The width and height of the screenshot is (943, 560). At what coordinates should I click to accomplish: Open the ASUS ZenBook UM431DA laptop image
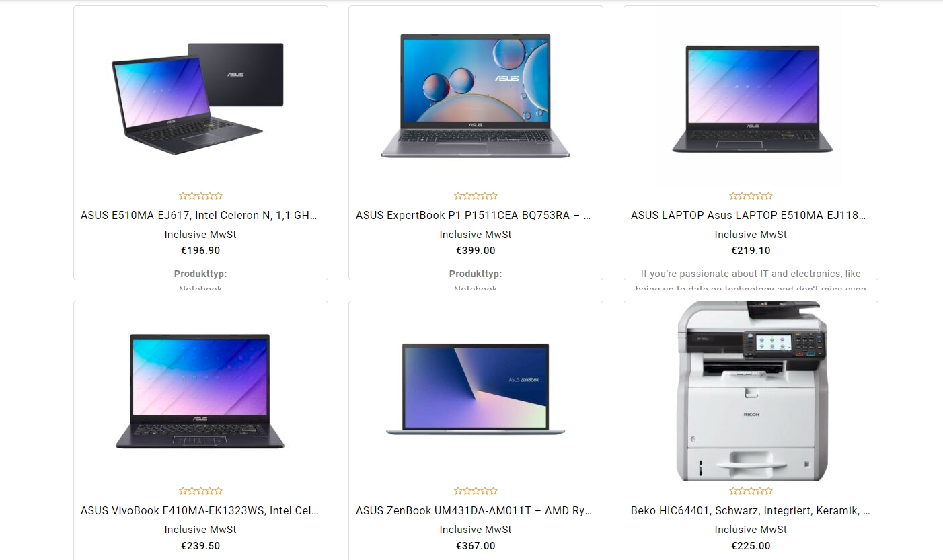[476, 391]
